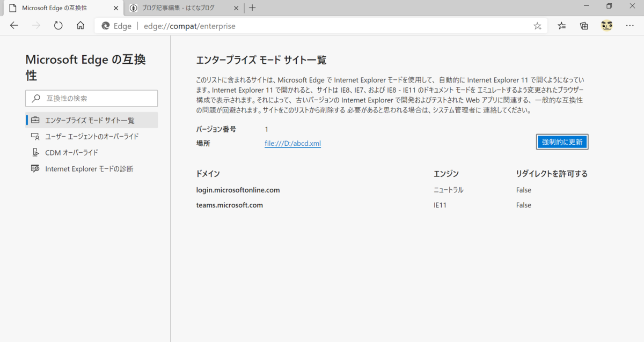The width and height of the screenshot is (644, 342).
Task: Click the IE mode diagnostics icon
Action: (x=35, y=168)
